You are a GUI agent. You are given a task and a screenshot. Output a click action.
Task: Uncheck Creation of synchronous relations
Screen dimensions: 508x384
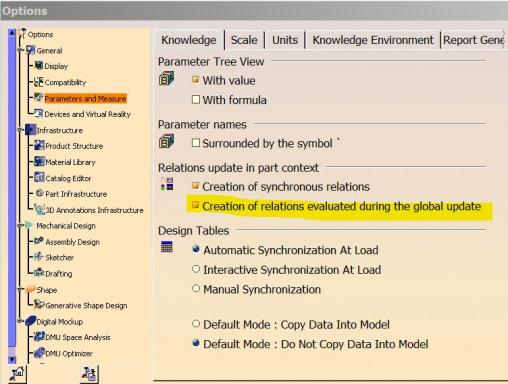196,185
